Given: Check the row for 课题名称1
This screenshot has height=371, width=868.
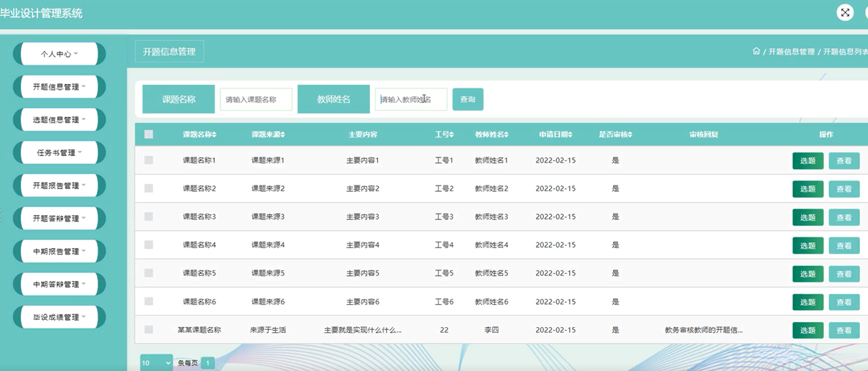Looking at the screenshot, I should point(149,160).
